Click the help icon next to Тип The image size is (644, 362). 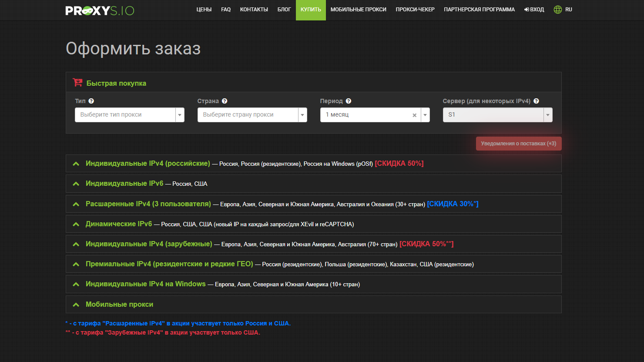coord(91,101)
